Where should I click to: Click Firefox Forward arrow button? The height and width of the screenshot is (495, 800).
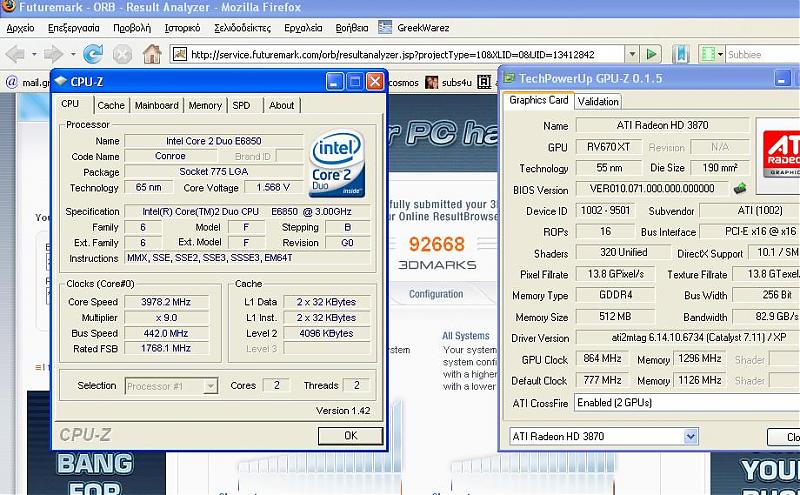(53, 54)
